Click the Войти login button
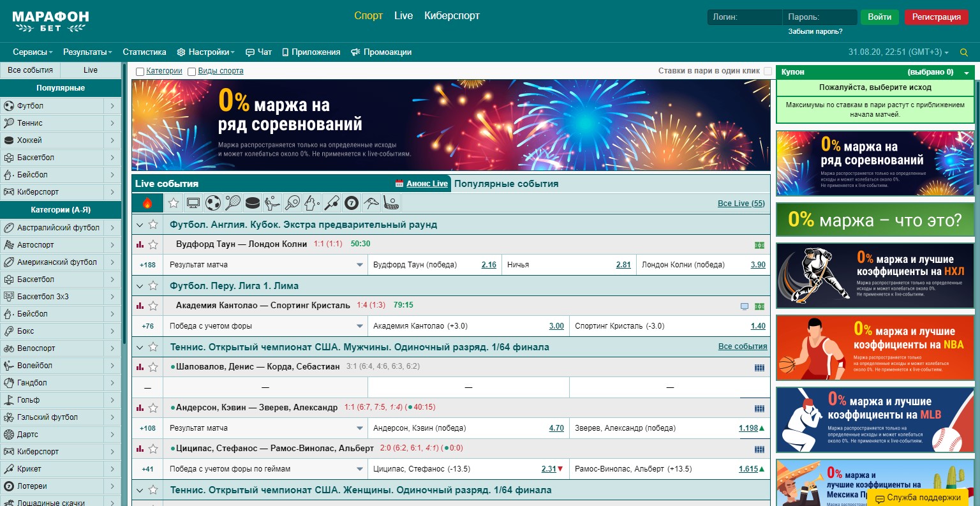The height and width of the screenshot is (506, 980). point(880,17)
